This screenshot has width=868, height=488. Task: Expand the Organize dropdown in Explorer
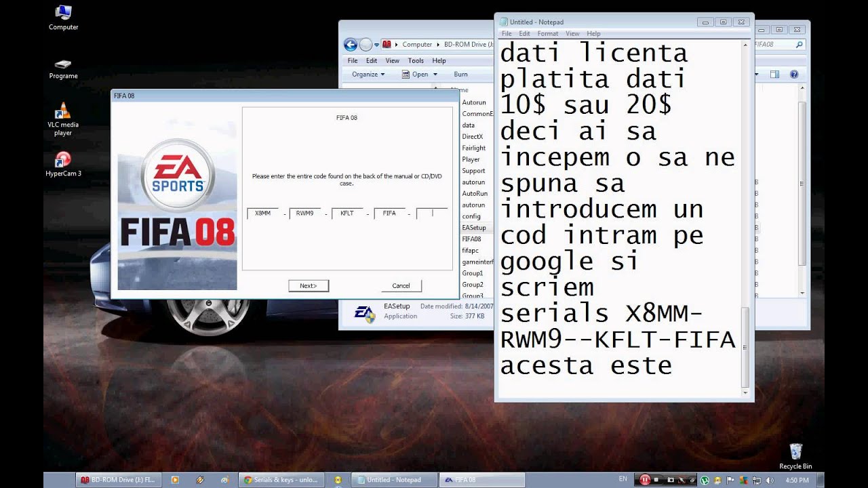pos(368,74)
